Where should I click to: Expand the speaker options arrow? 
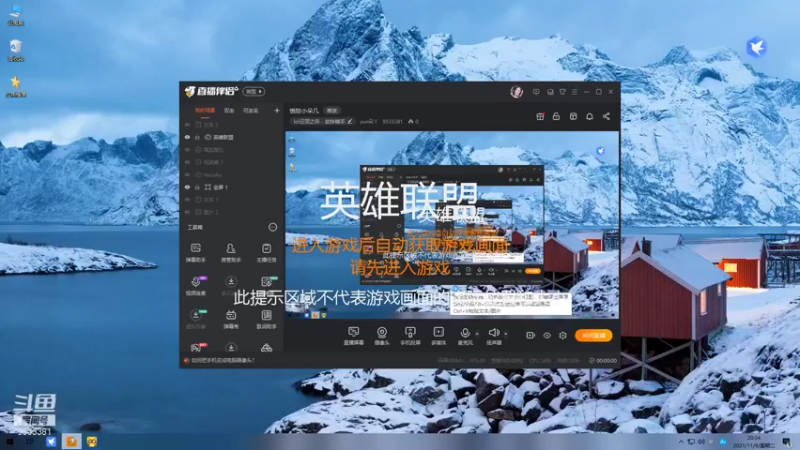(506, 334)
